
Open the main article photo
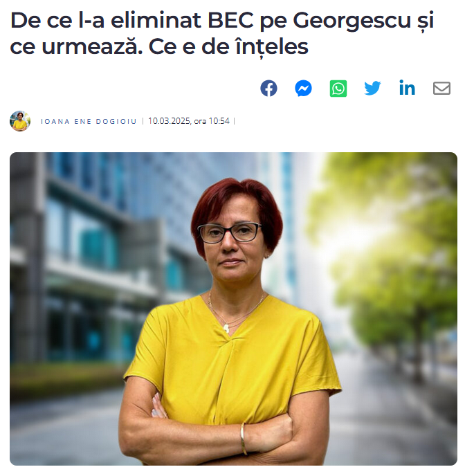click(233, 309)
